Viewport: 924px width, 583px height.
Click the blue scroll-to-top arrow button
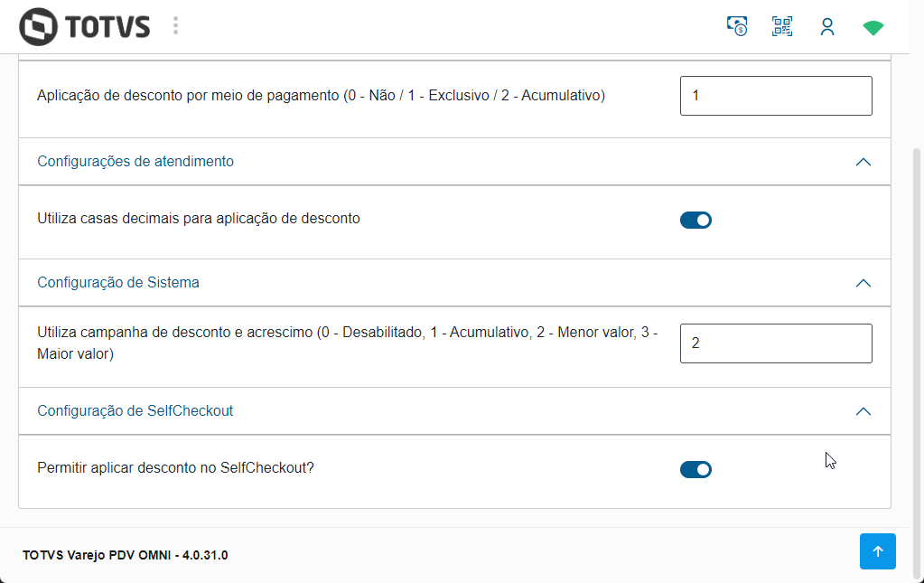coord(877,551)
